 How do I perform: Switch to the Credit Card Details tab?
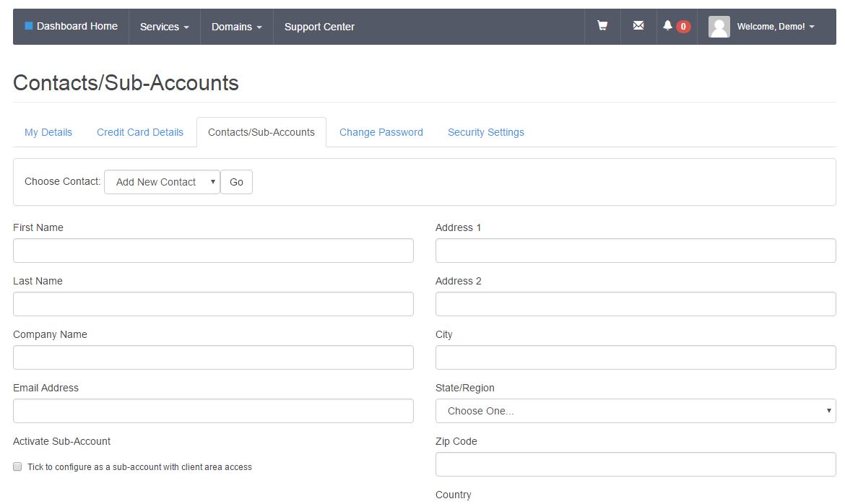click(139, 132)
